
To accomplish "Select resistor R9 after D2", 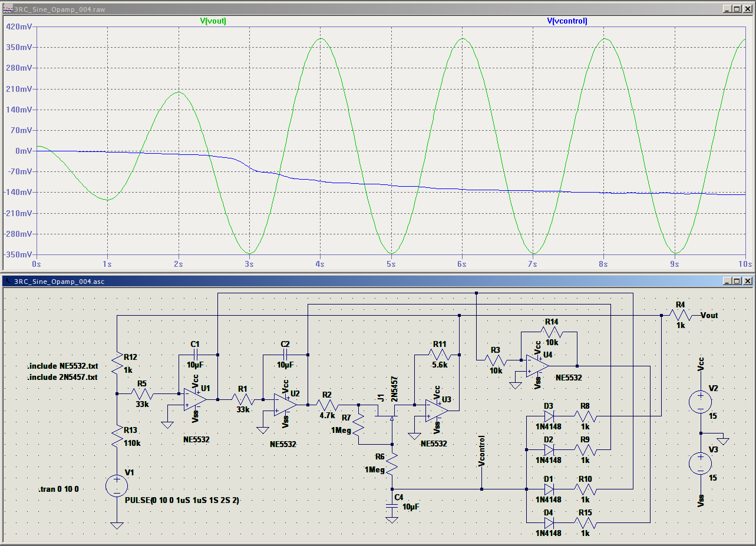I will coord(585,449).
